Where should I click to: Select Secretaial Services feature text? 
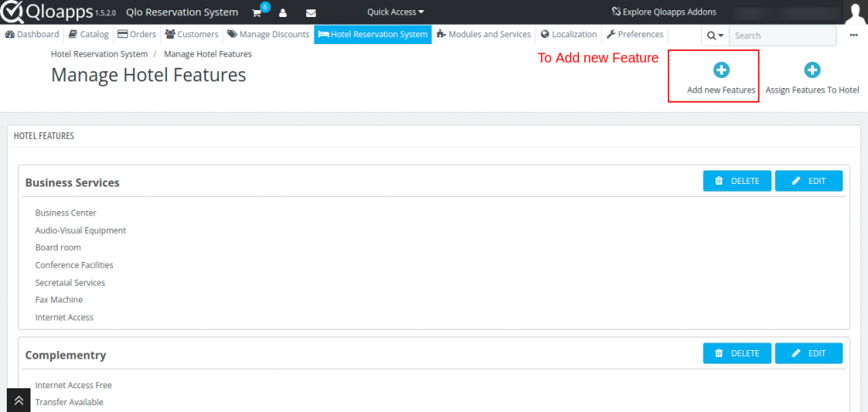(x=70, y=282)
